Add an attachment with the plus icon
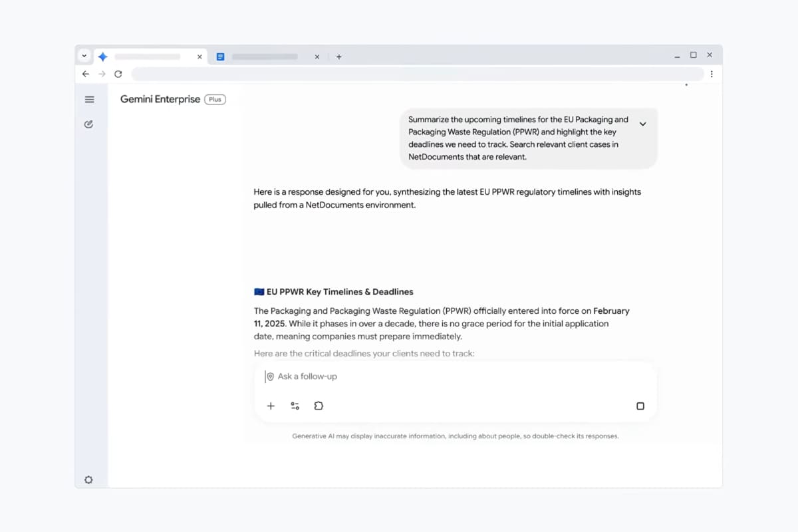The width and height of the screenshot is (798, 532). click(271, 406)
